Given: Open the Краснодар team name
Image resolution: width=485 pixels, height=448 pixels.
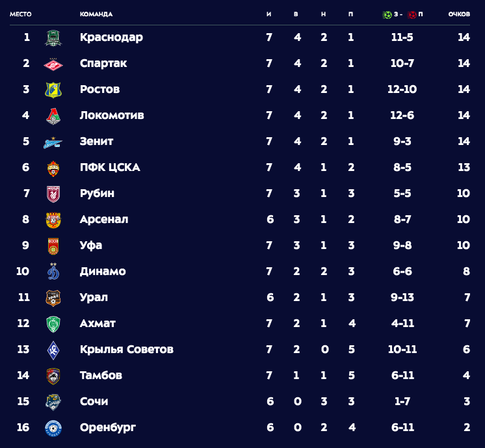Looking at the screenshot, I should pos(111,37).
